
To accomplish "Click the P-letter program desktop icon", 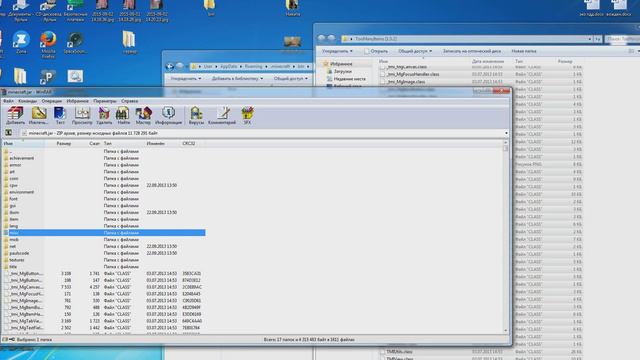I will (48, 77).
